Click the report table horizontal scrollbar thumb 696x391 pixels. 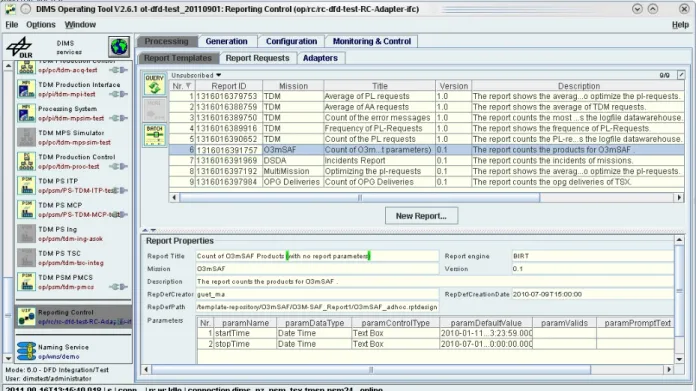[360, 197]
